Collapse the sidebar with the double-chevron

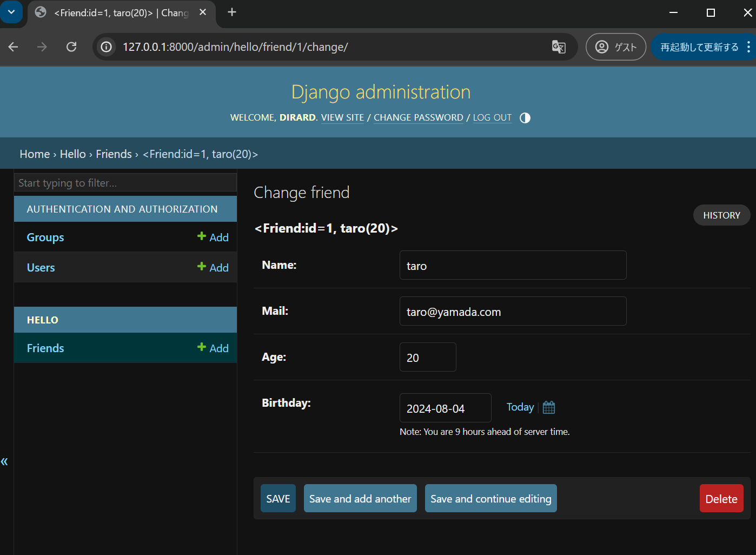(4, 461)
